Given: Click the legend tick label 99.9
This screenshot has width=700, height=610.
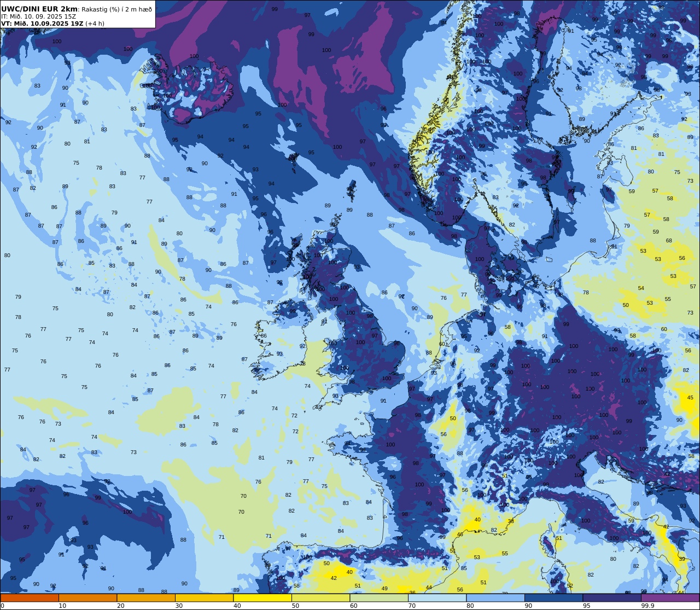Looking at the screenshot, I should [647, 606].
